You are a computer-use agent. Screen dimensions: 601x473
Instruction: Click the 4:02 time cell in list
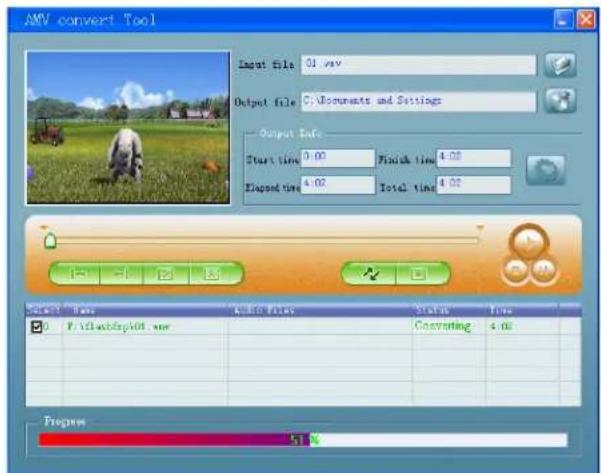501,327
